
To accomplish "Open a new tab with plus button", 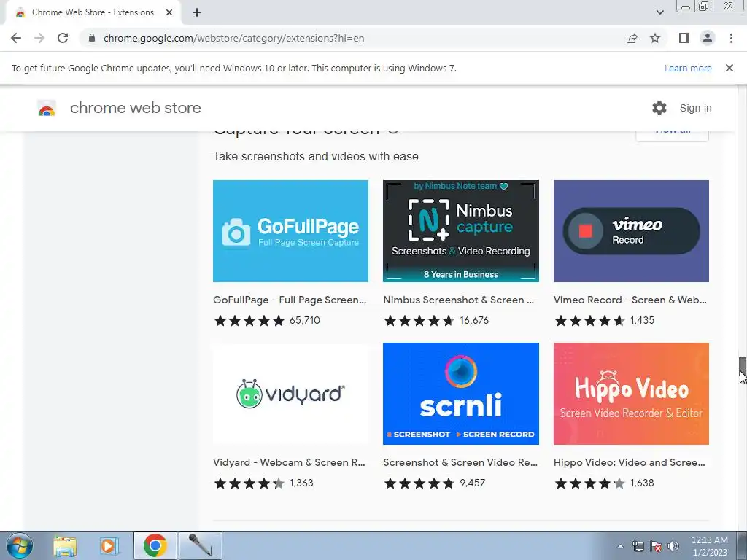I will [x=197, y=12].
